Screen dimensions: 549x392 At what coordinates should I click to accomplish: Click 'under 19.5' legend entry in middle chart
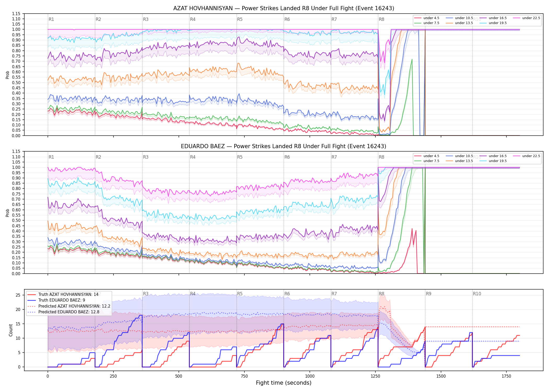point(493,161)
